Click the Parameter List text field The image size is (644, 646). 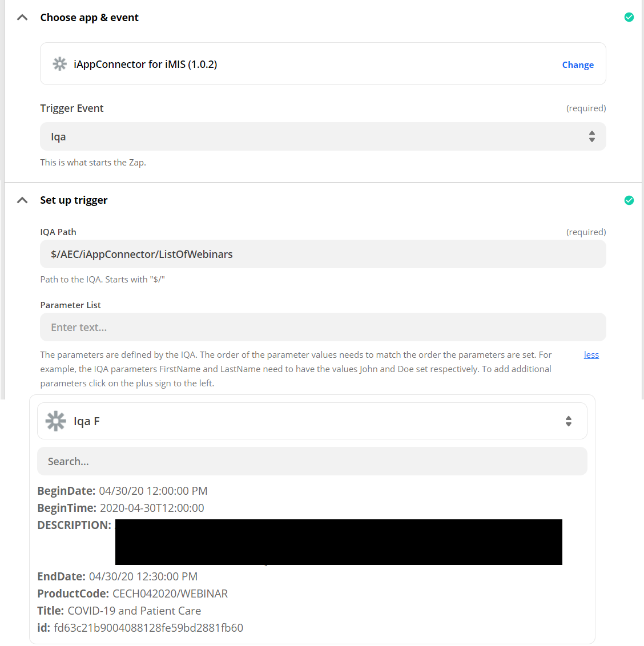pos(323,328)
